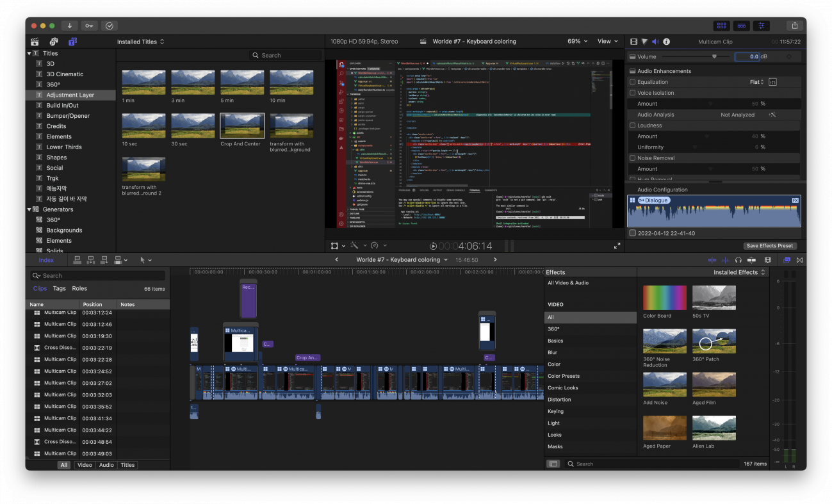Select the Distortion effects category
The width and height of the screenshot is (832, 504).
point(559,400)
